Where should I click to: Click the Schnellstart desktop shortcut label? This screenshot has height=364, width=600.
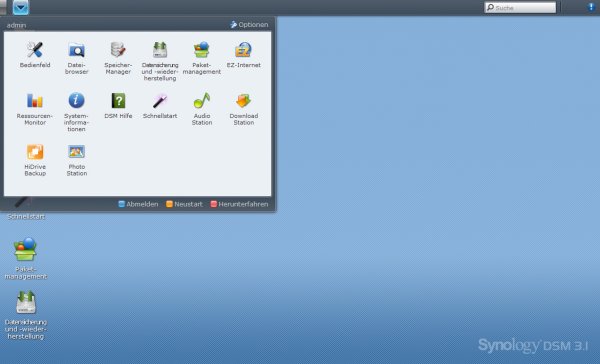click(26, 217)
